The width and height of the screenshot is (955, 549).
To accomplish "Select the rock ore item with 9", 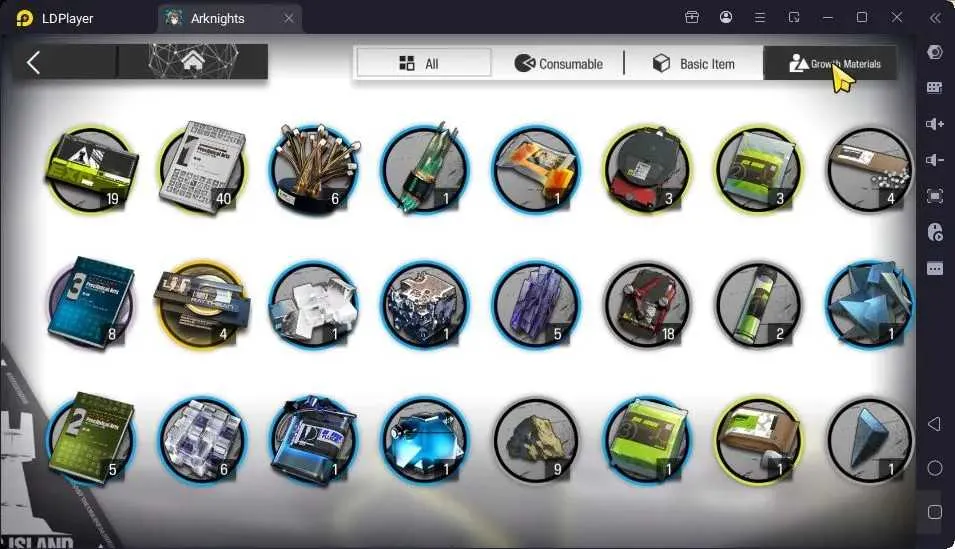I will (536, 439).
